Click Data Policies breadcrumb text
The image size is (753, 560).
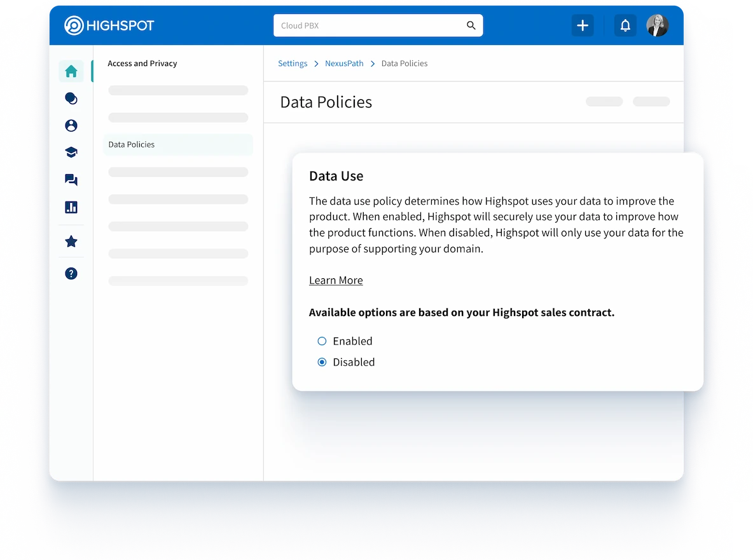pyautogui.click(x=404, y=64)
